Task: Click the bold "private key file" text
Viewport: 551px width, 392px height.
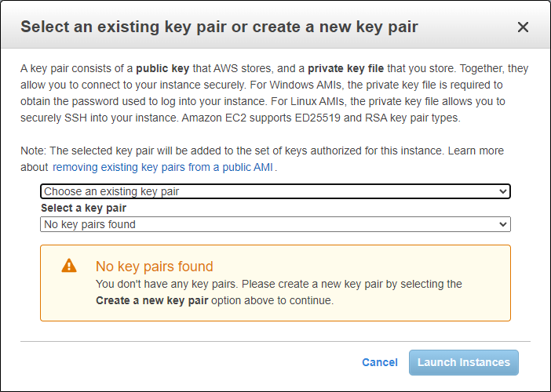Action: 346,68
